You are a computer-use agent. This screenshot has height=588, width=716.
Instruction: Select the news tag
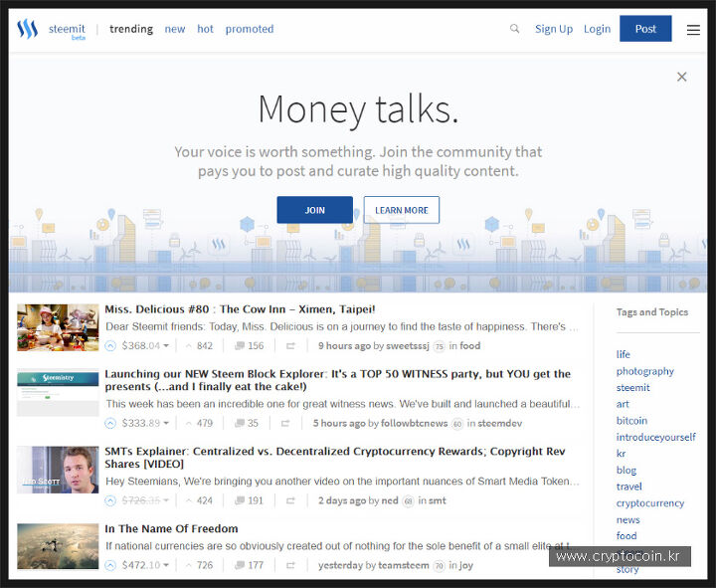click(x=627, y=520)
